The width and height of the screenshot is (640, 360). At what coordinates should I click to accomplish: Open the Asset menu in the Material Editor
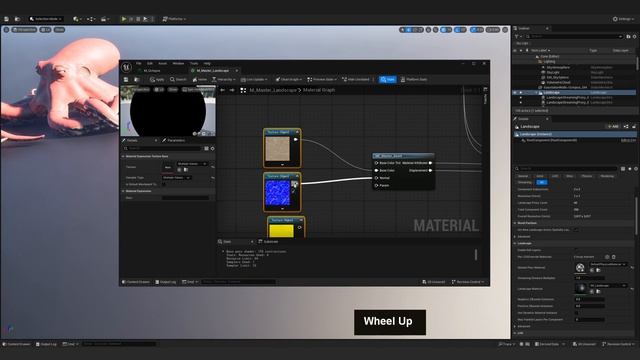[x=162, y=64]
